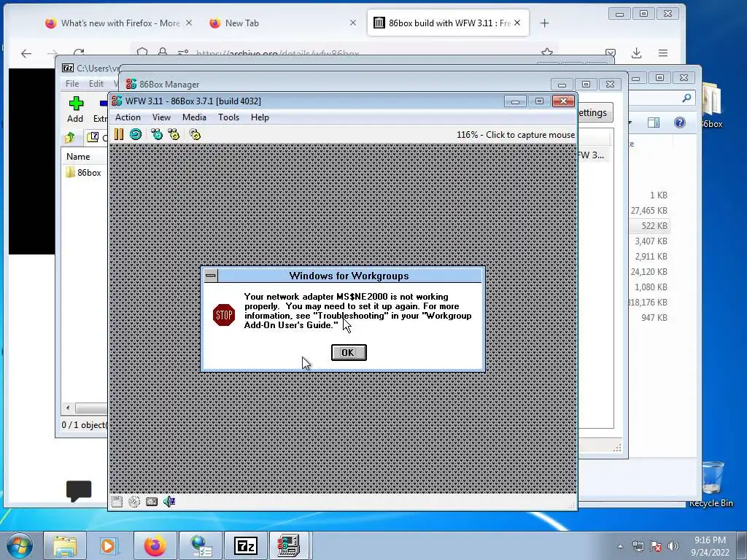Screen dimensions: 747x560
Task: Click the Ctrl+Alt+Esc send icon
Action: [174, 135]
